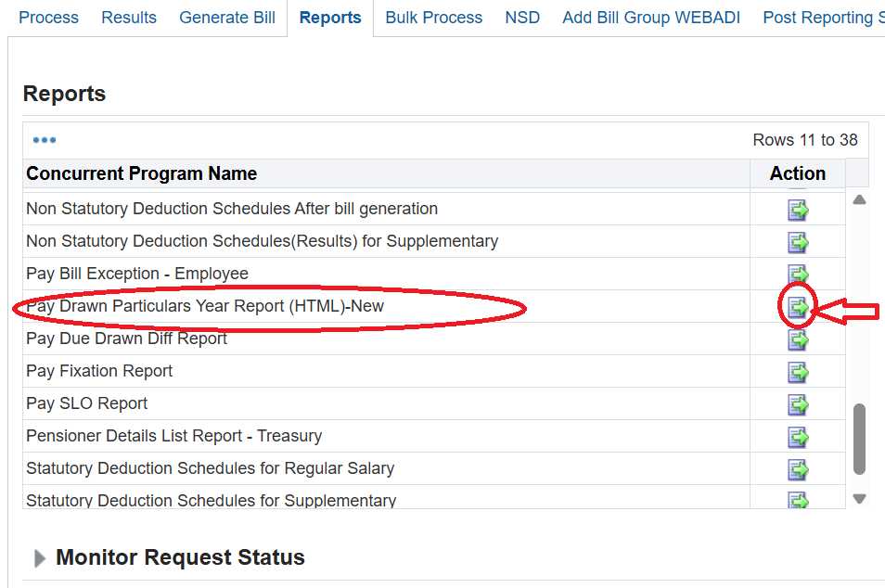Switch to the Process tab
The image size is (885, 588).
[x=48, y=18]
